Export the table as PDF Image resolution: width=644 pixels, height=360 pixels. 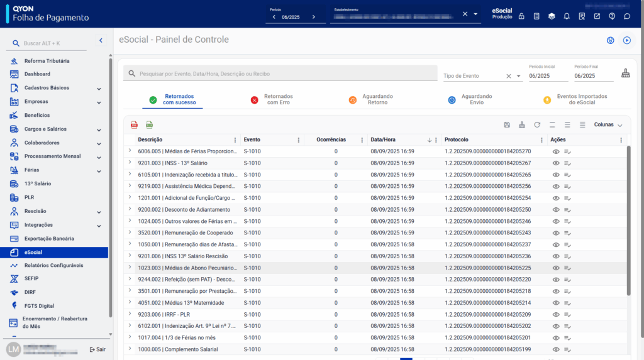pyautogui.click(x=134, y=125)
